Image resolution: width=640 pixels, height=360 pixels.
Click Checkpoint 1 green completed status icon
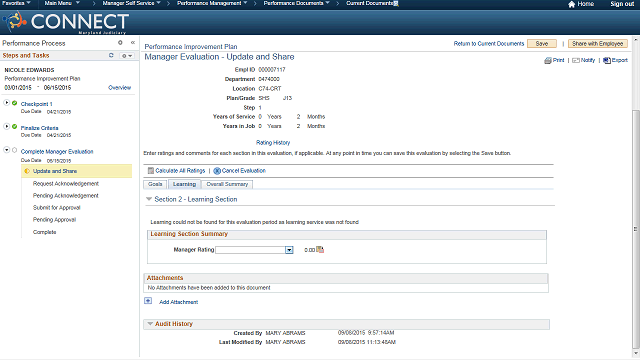15,103
